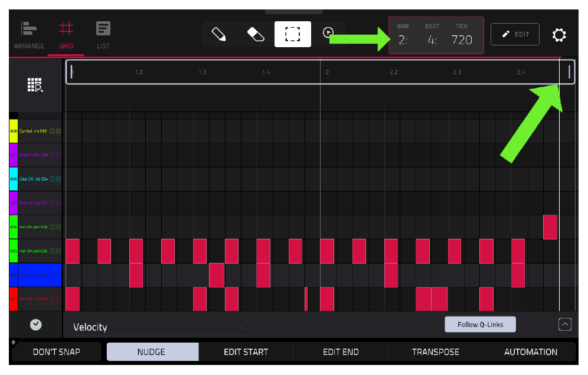Select the Hat A04 note near 2.4
This screenshot has height=375, width=588.
click(550, 226)
